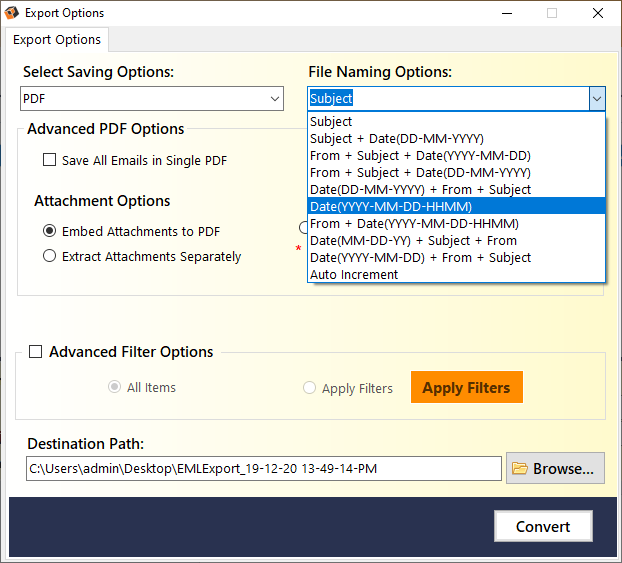Enable the Advanced Filter Options checkbox
This screenshot has height=563, width=622.
tap(36, 352)
